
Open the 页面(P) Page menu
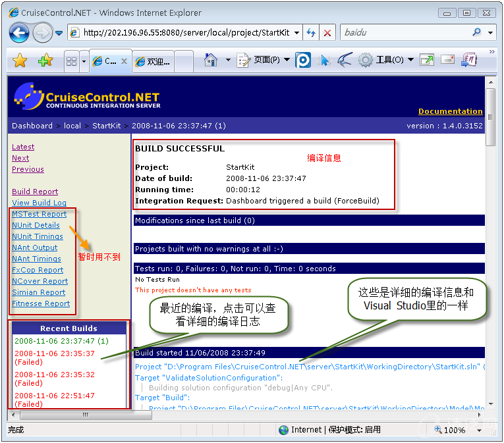point(266,61)
